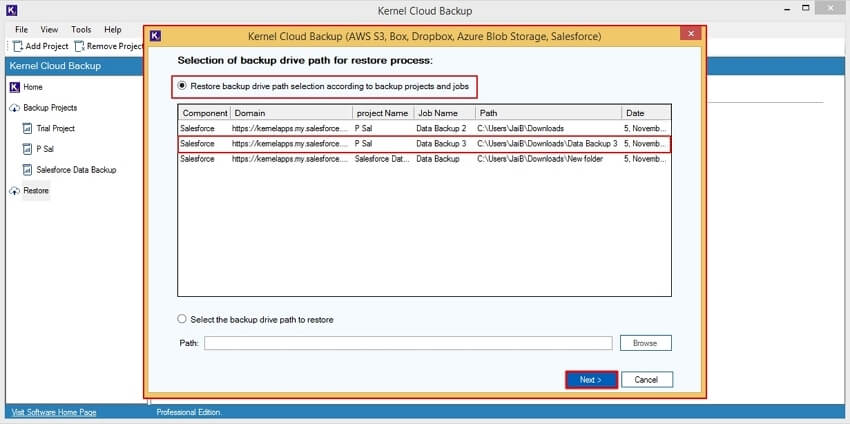Click the Trial Project report icon
850x424 pixels.
click(x=27, y=129)
